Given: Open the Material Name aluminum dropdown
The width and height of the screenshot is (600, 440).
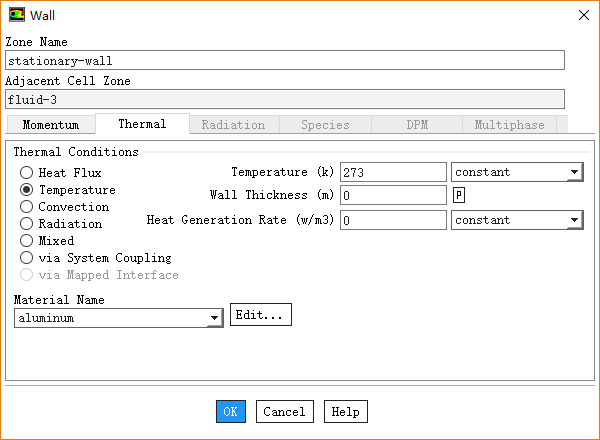Looking at the screenshot, I should tap(118, 318).
